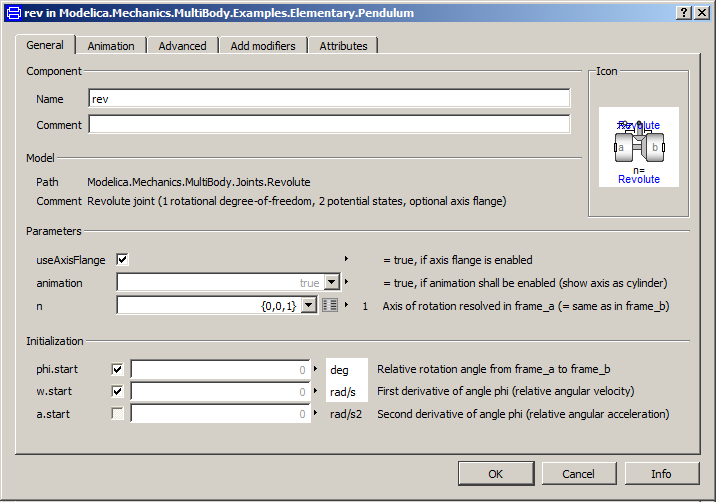The image size is (716, 502).
Task: Close the dialog with the X button
Action: coord(702,12)
